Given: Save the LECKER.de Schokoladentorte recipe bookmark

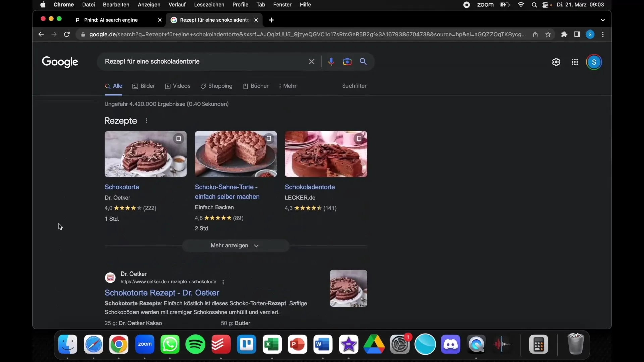Looking at the screenshot, I should tap(359, 139).
